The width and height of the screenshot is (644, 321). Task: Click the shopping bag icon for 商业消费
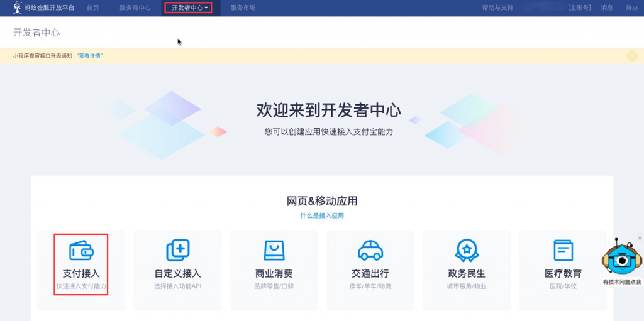click(x=274, y=250)
